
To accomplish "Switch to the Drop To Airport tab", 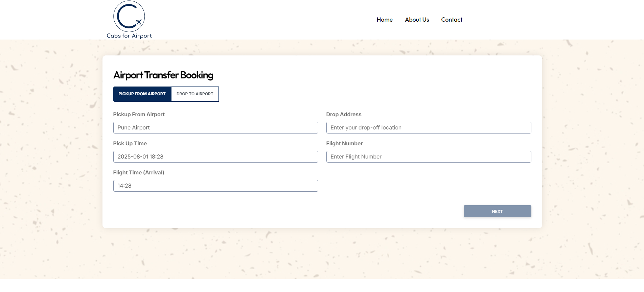I will point(195,94).
